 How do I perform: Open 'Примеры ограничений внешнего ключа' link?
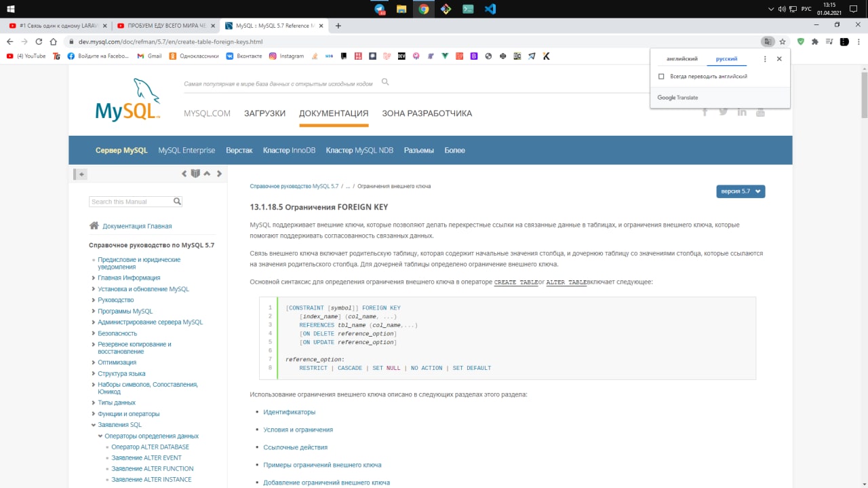(x=322, y=465)
